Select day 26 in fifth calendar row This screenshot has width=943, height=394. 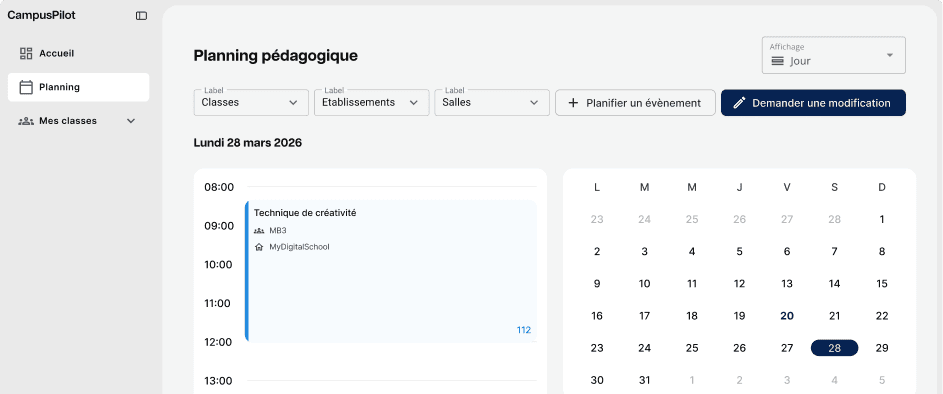tap(739, 348)
